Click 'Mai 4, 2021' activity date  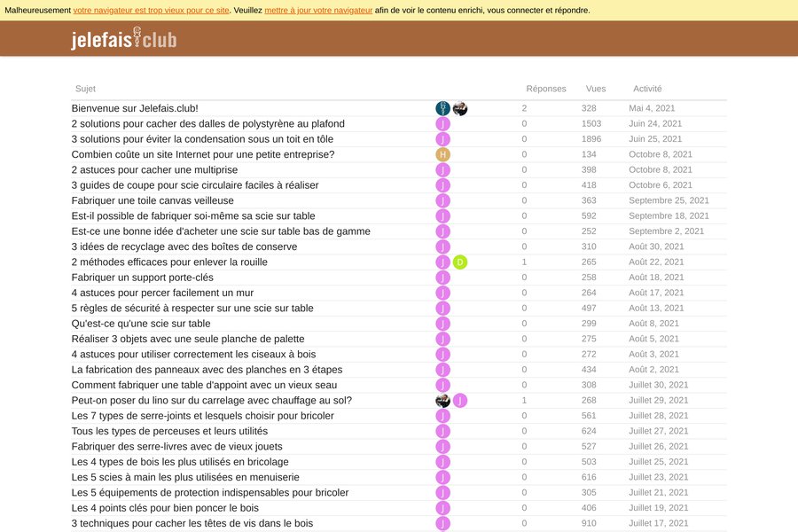point(652,108)
